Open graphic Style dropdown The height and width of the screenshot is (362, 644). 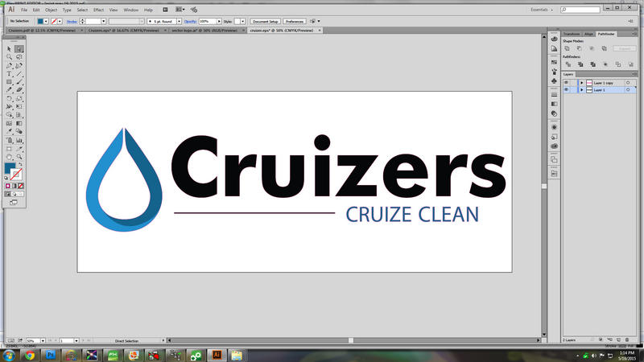coord(243,22)
